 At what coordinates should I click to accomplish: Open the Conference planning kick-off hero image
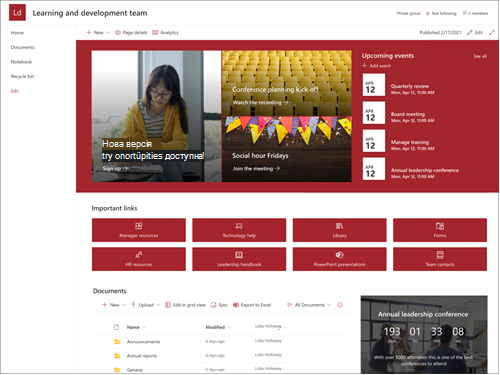pyautogui.click(x=286, y=83)
